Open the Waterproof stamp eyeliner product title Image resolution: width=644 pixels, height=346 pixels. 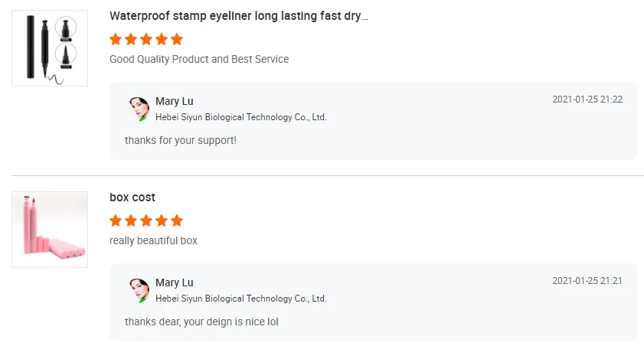(238, 16)
